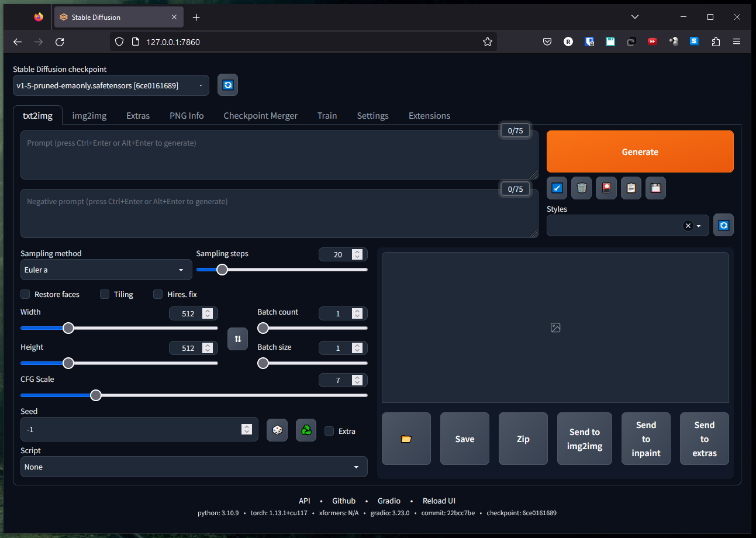Open the API footer link
The height and width of the screenshot is (538, 756).
click(x=304, y=501)
